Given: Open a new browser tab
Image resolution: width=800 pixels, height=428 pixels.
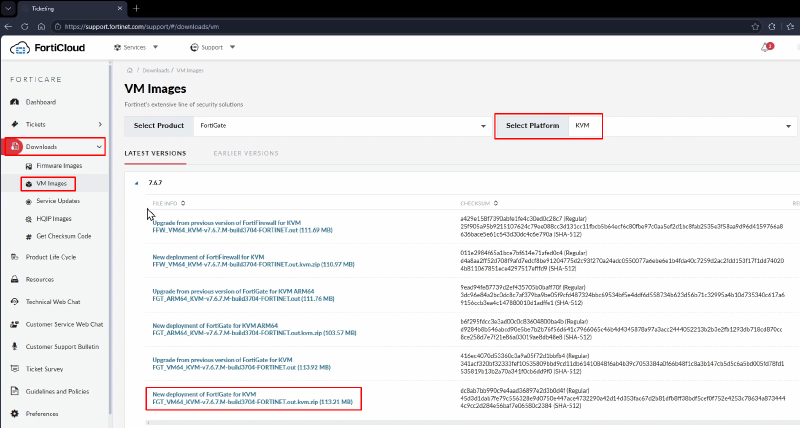Looking at the screenshot, I should point(136,8).
